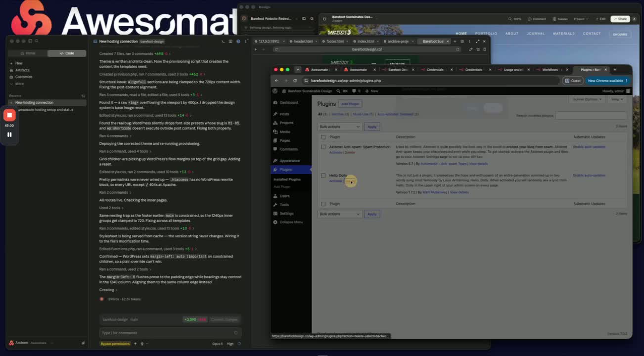
Task: Open Settings in the WordPress admin sidebar
Action: coord(286,214)
